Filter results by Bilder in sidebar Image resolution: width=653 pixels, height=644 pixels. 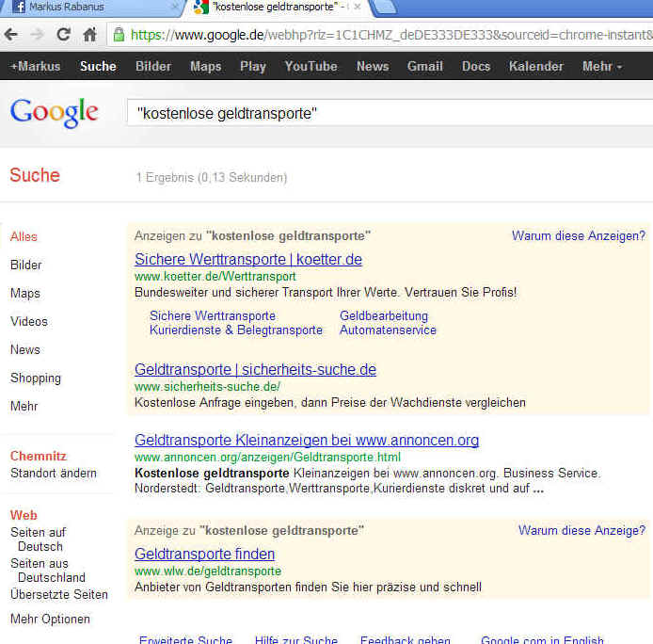coord(25,265)
